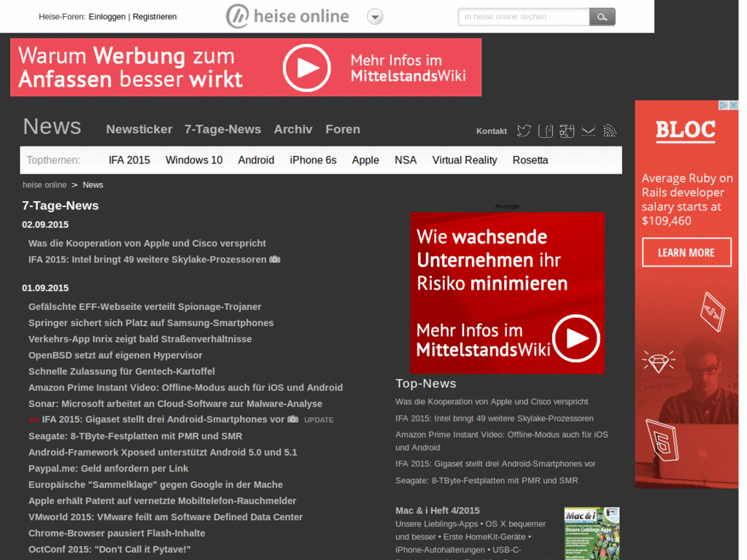Open the Archiv tab

[293, 129]
